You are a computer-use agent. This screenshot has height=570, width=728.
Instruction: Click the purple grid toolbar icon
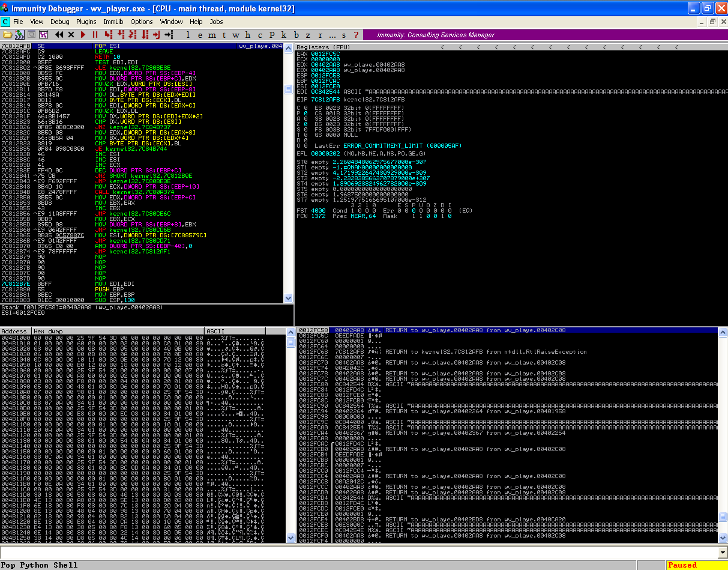tap(43, 35)
